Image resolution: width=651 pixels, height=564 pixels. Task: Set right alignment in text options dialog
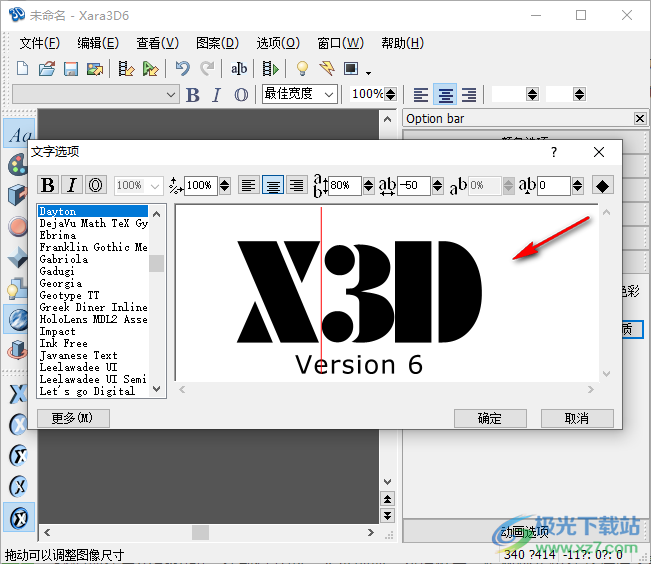[296, 185]
